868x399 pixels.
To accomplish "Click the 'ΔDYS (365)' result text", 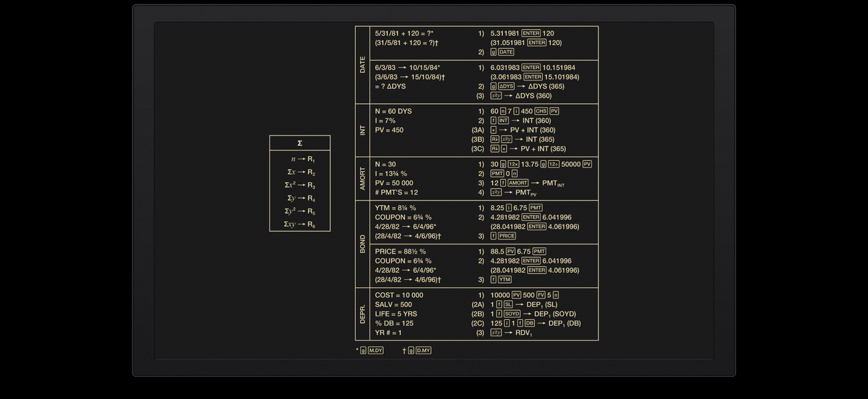I will click(546, 86).
